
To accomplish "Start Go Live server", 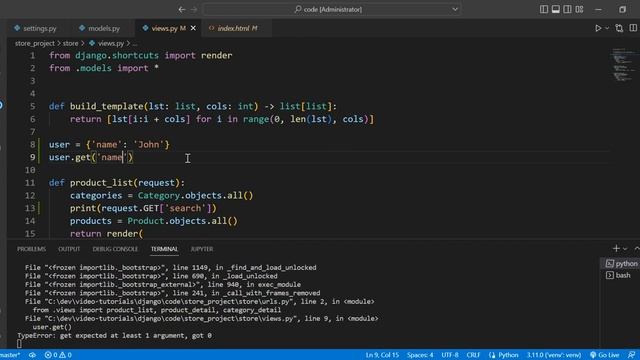I will pyautogui.click(x=604, y=355).
